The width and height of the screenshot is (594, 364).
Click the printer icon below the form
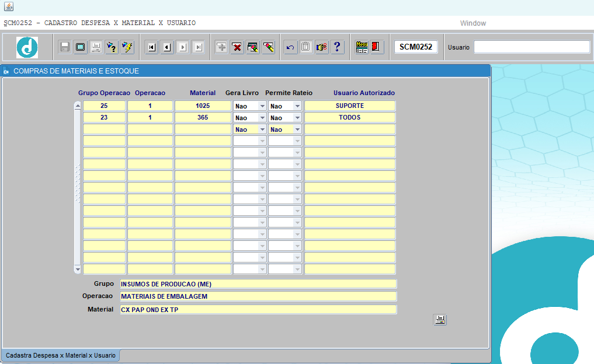(440, 319)
